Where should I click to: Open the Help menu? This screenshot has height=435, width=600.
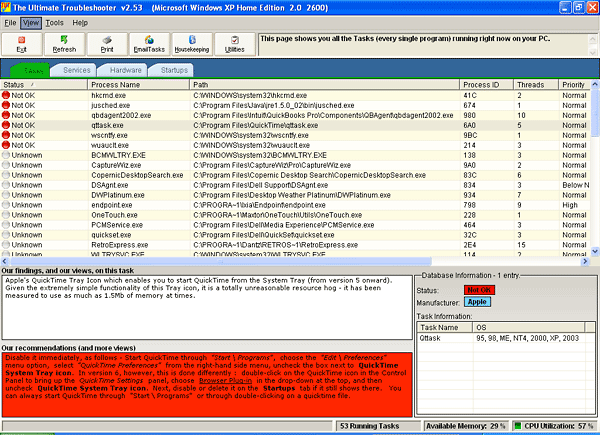point(80,23)
